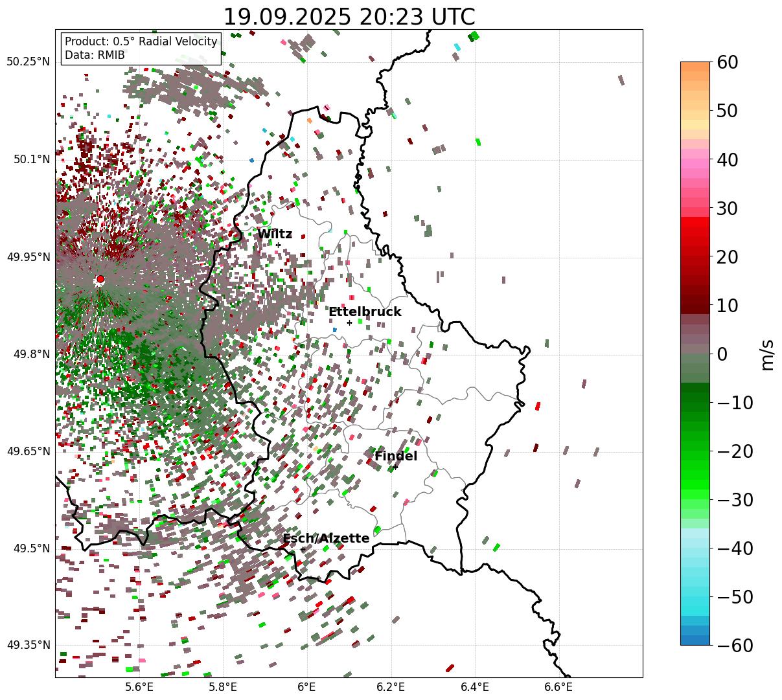The image size is (782, 700).
Task: Click the 50.25°N latitude tick label
Action: click(x=28, y=62)
